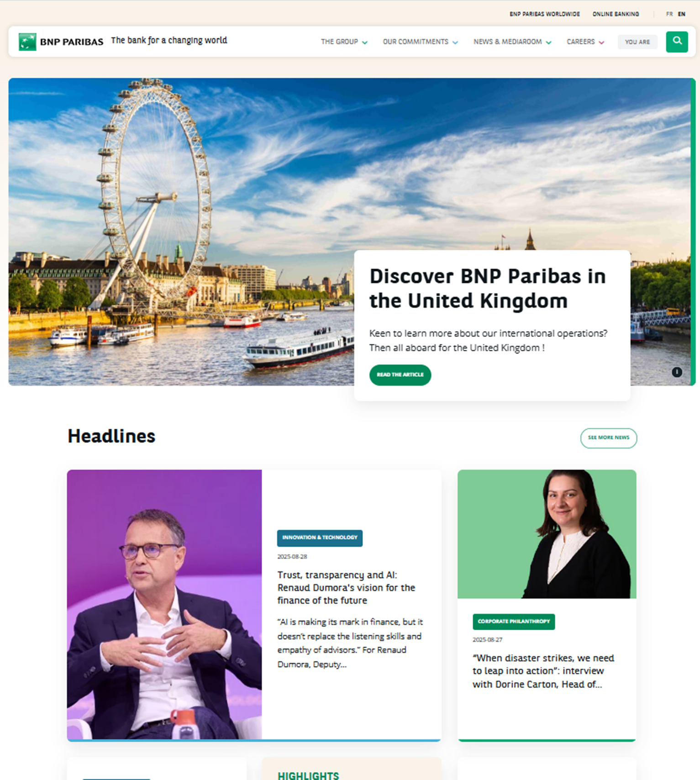Click Read the Article button
700x780 pixels.
point(400,375)
